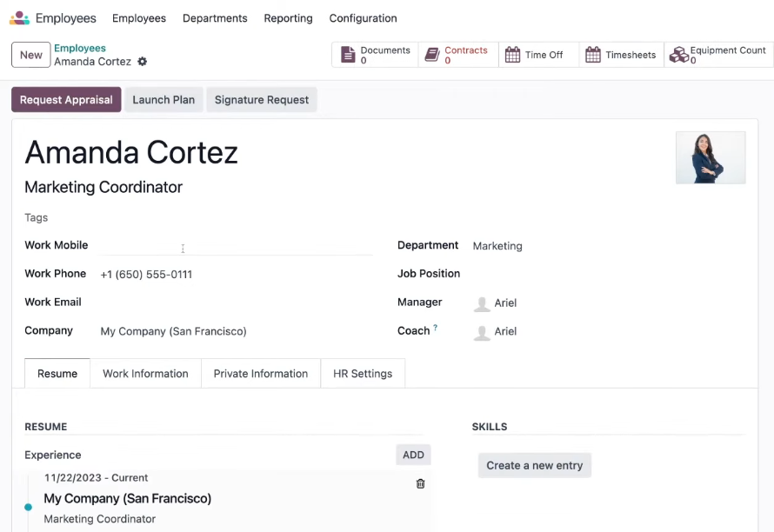This screenshot has width=774, height=532.
Task: Click into the Work Mobile input field
Action: point(236,245)
